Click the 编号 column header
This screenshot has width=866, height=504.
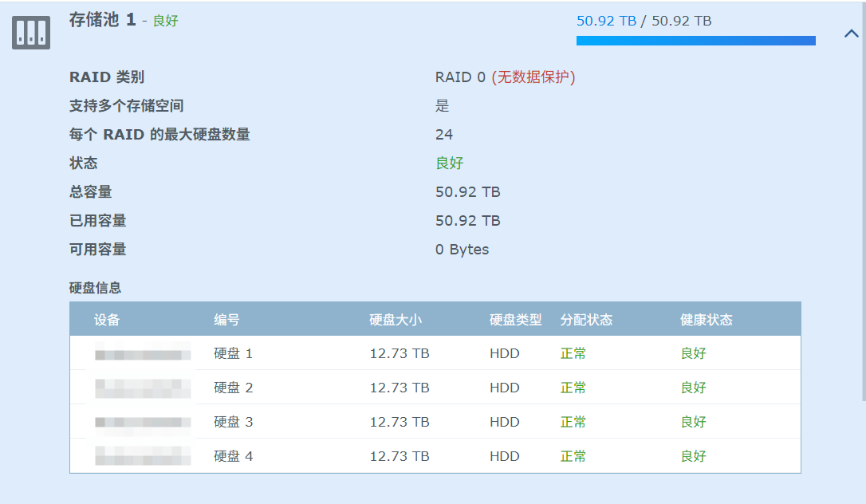pyautogui.click(x=226, y=320)
